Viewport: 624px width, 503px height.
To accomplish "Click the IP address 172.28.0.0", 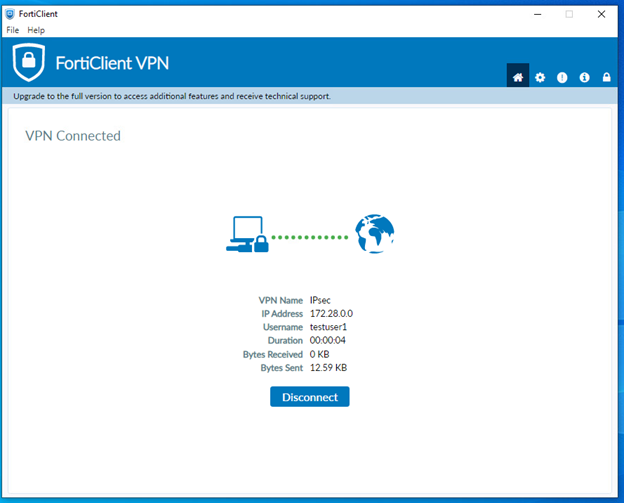I will [332, 314].
